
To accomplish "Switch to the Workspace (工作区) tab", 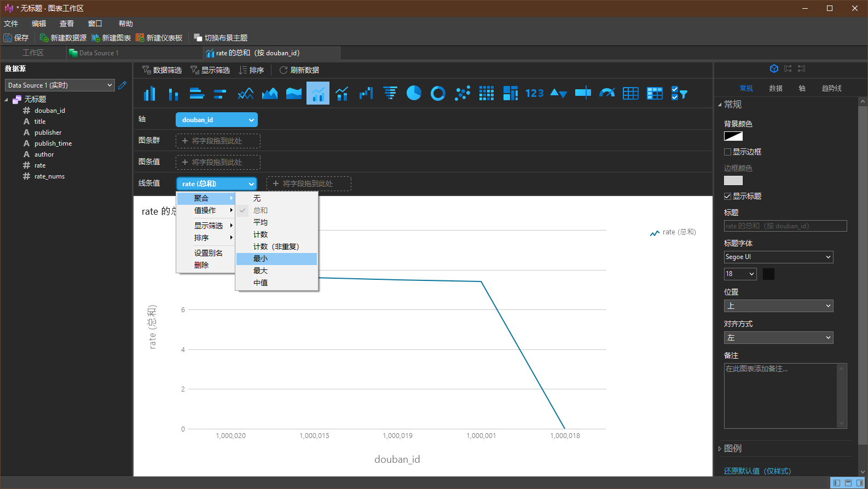I will (33, 53).
